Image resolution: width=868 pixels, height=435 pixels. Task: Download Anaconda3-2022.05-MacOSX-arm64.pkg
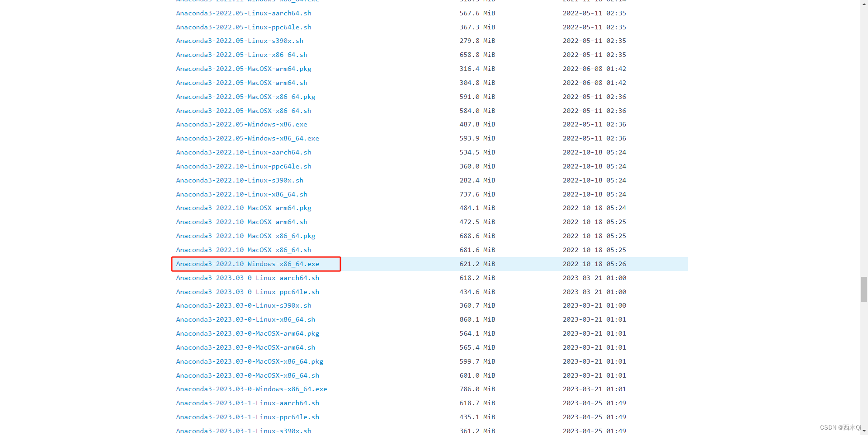click(x=244, y=69)
